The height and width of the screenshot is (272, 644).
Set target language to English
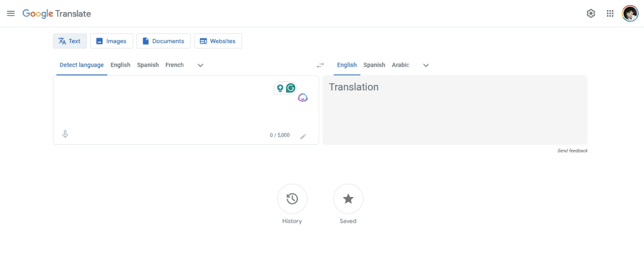(347, 65)
